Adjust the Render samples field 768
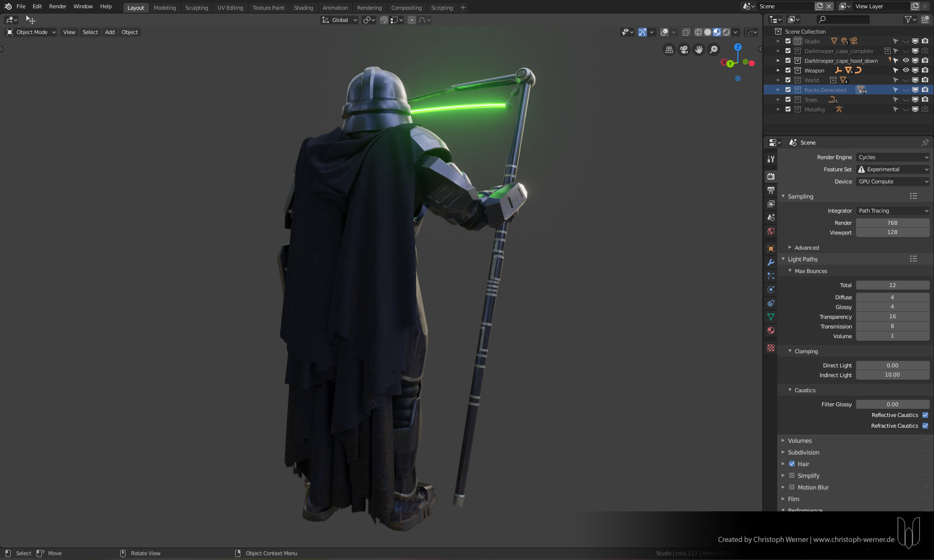The width and height of the screenshot is (934, 560). [x=893, y=223]
